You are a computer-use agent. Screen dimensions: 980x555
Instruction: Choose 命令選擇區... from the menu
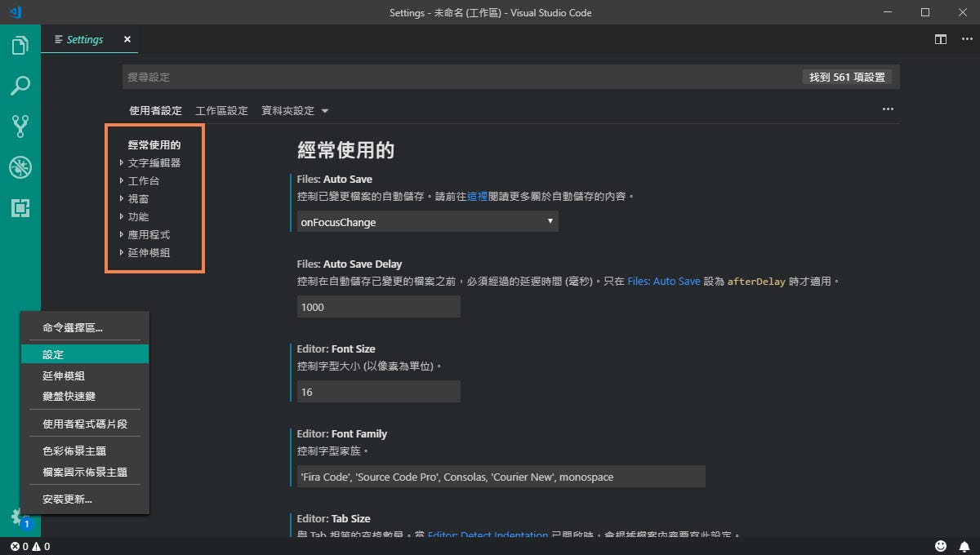pyautogui.click(x=85, y=327)
